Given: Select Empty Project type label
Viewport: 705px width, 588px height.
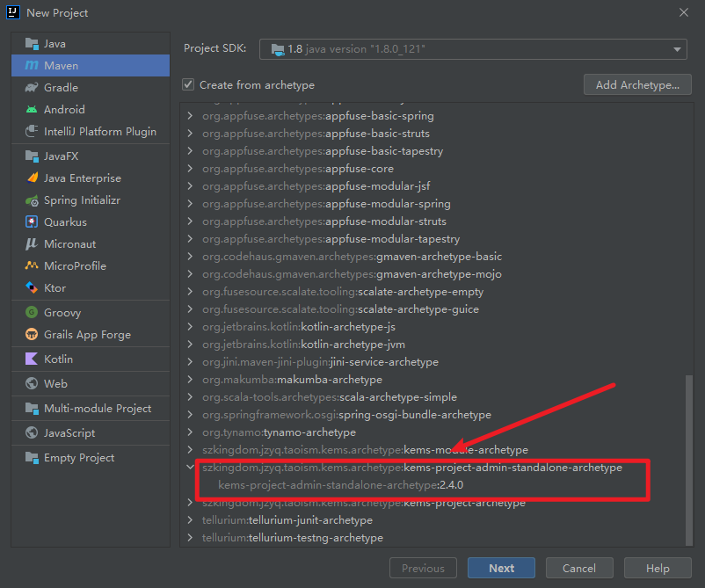Looking at the screenshot, I should 79,458.
